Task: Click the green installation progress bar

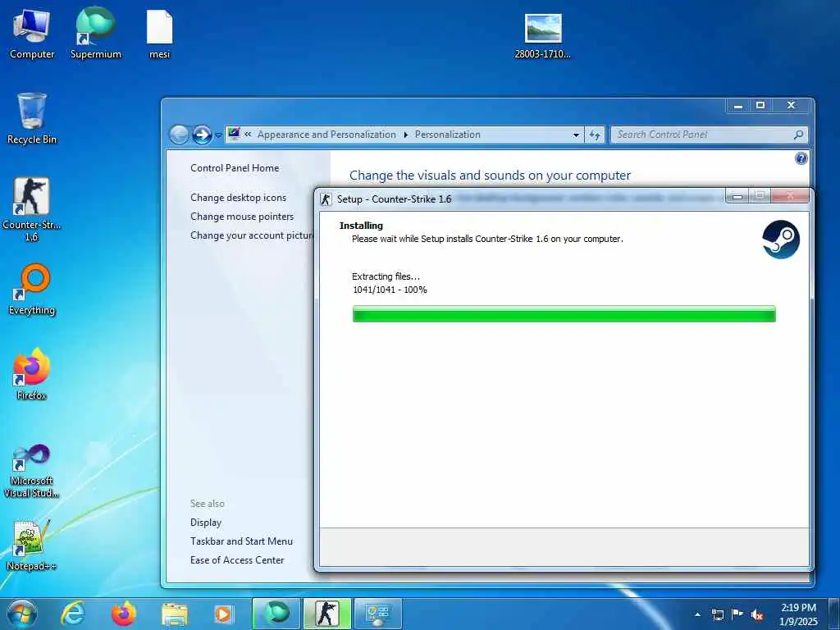Action: pos(564,314)
